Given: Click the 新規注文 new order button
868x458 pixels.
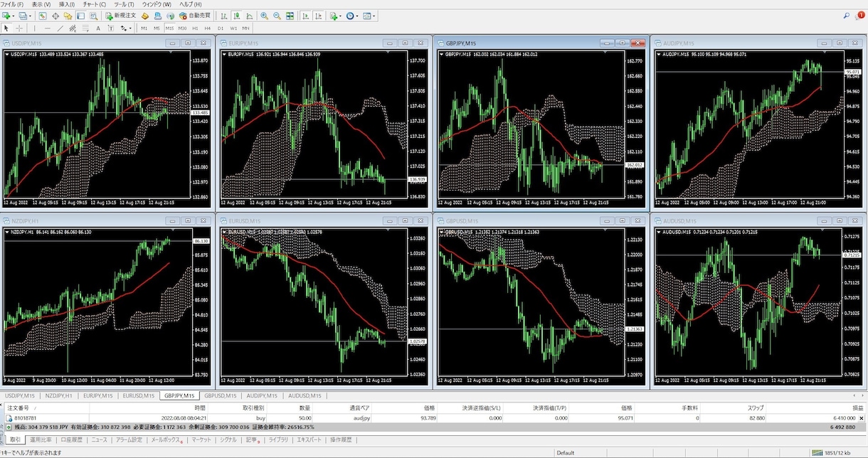Looking at the screenshot, I should pyautogui.click(x=121, y=15).
